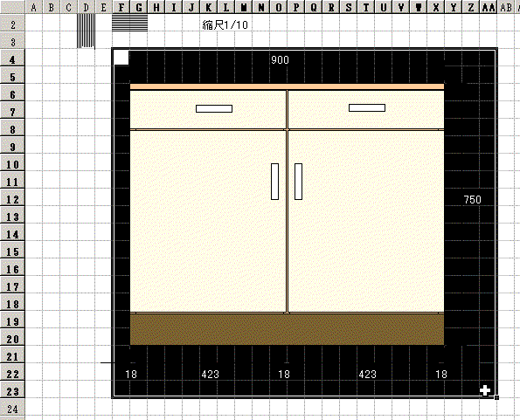Image resolution: width=520 pixels, height=420 pixels.
Task: Select the right drawer handle shape
Action: (367, 107)
